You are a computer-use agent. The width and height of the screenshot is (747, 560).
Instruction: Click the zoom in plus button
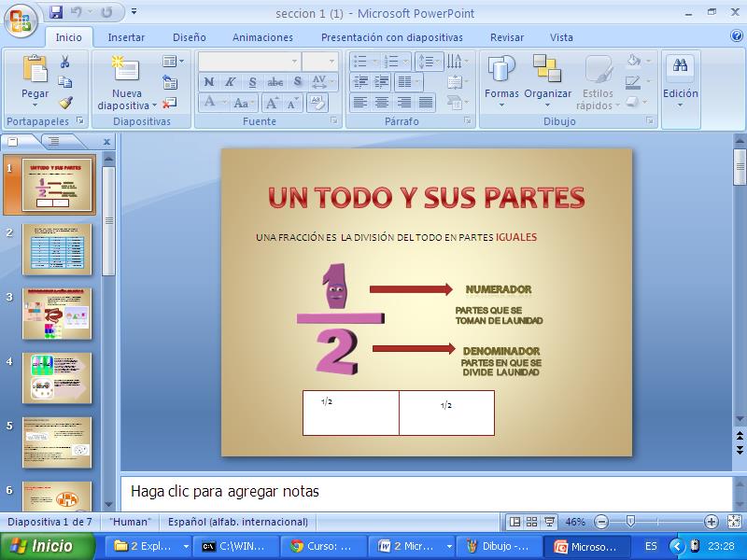pos(712,522)
